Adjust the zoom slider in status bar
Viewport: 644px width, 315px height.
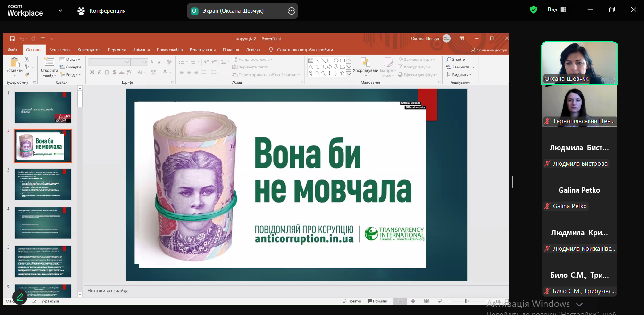point(466,301)
